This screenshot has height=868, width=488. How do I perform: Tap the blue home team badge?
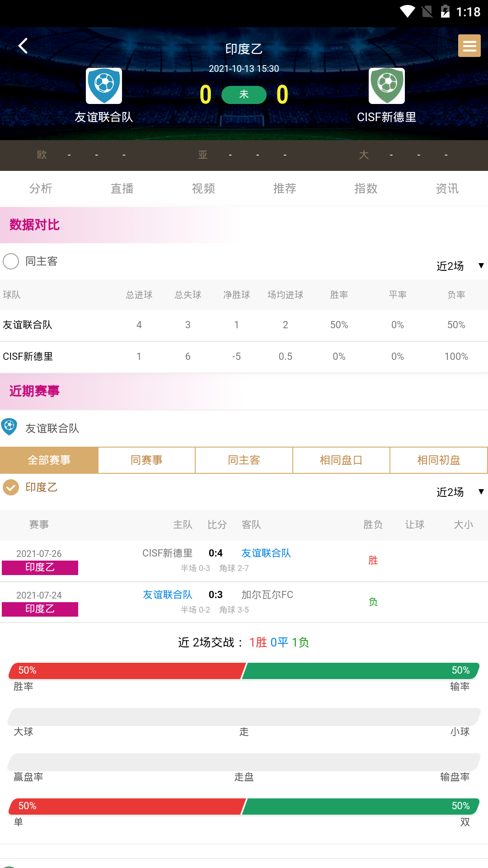[x=104, y=85]
